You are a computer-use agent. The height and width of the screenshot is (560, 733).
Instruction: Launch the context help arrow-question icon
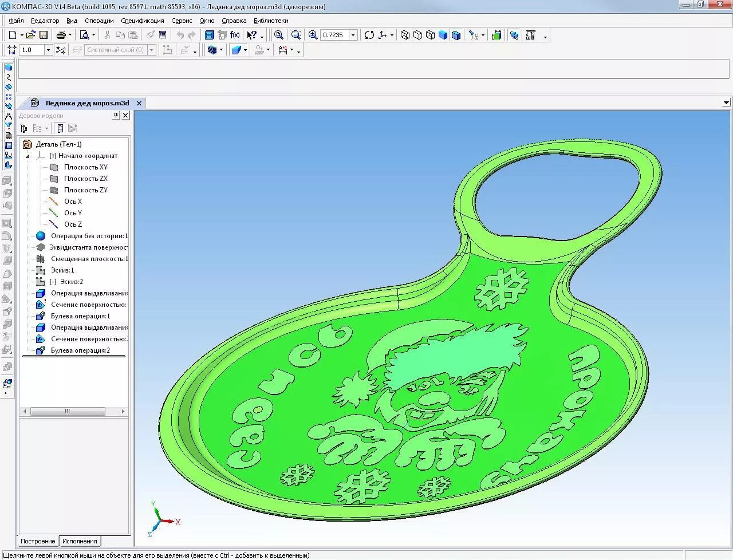point(251,35)
